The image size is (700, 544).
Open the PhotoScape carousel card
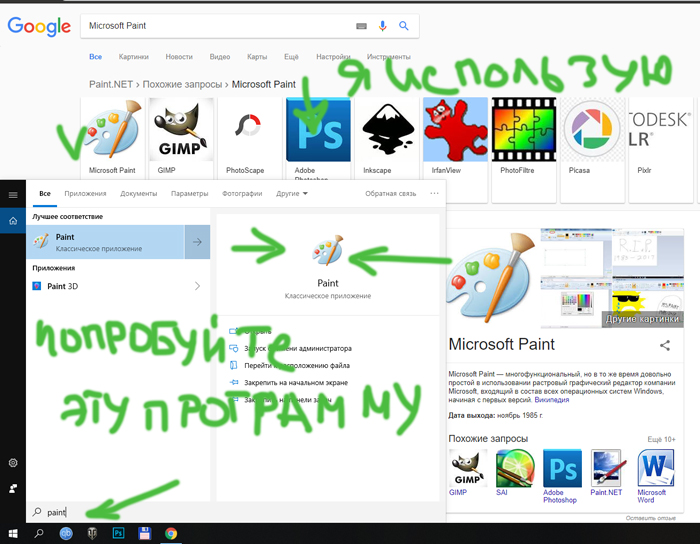250,138
